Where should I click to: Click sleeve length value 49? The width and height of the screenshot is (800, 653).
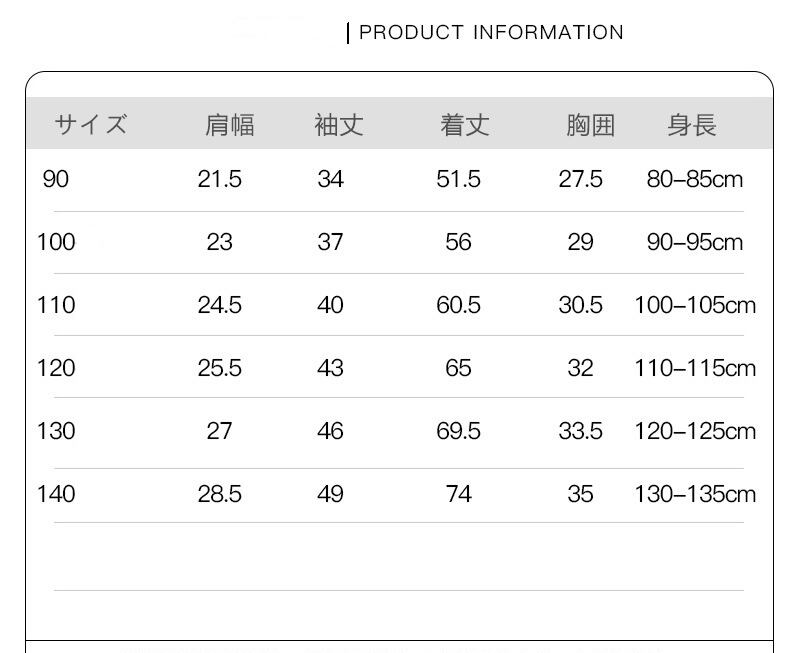pos(330,494)
